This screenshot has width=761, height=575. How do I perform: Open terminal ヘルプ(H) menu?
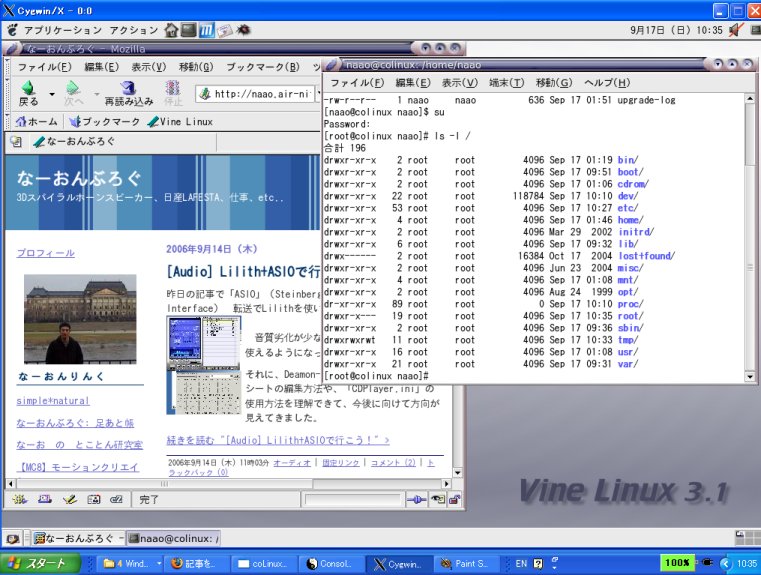click(x=607, y=82)
